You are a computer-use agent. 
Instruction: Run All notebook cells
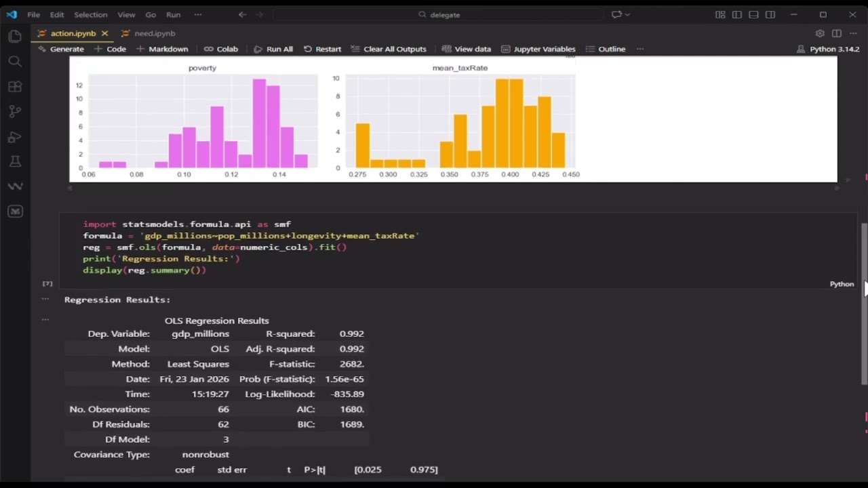273,49
